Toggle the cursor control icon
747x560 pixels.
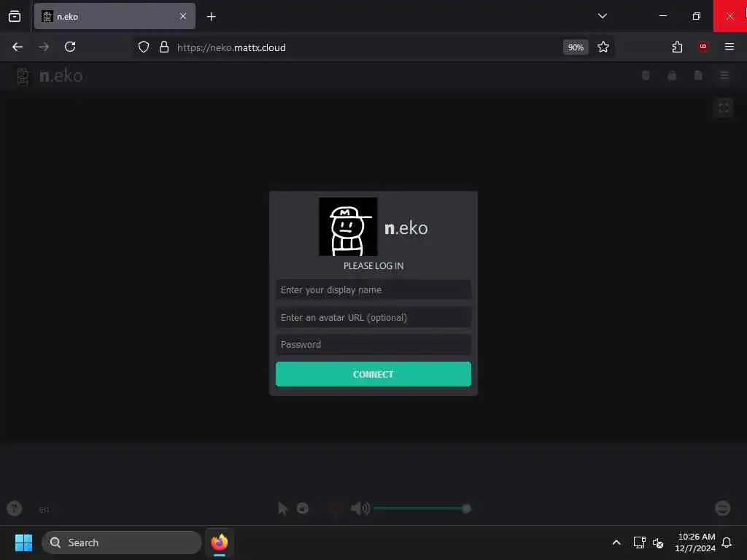282,508
